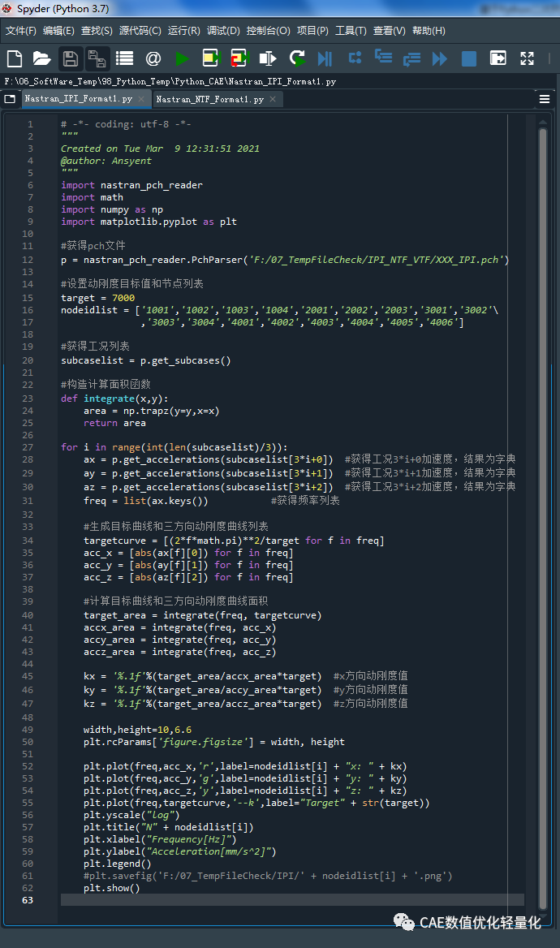Run cell and advance icon
The image size is (560, 948).
coord(239,58)
